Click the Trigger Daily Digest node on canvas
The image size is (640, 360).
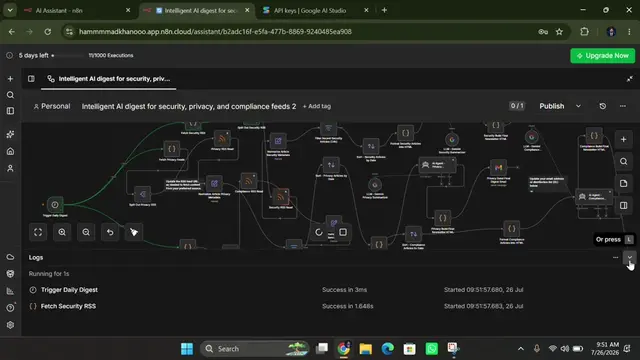pyautogui.click(x=55, y=204)
